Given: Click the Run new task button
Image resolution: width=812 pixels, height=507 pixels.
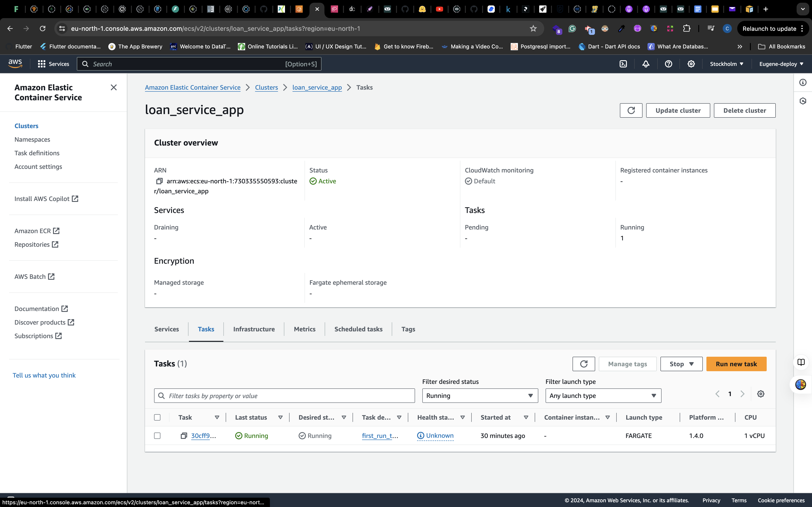Looking at the screenshot, I should (736, 364).
